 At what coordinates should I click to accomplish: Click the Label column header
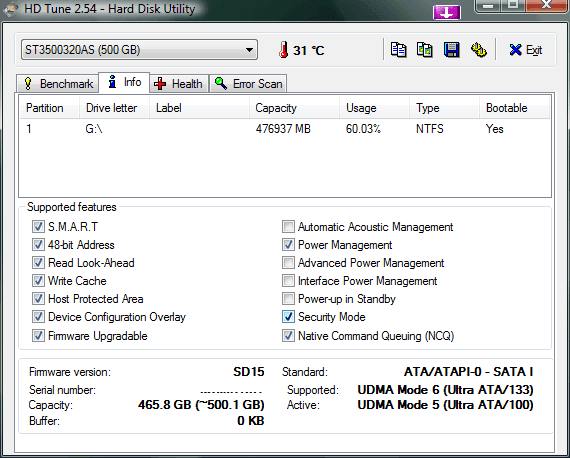(199, 108)
